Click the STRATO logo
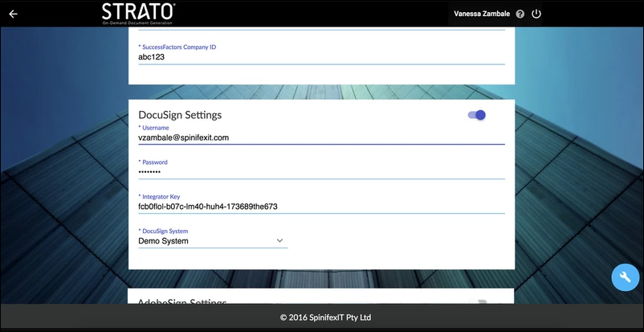644x332 pixels. click(x=137, y=13)
